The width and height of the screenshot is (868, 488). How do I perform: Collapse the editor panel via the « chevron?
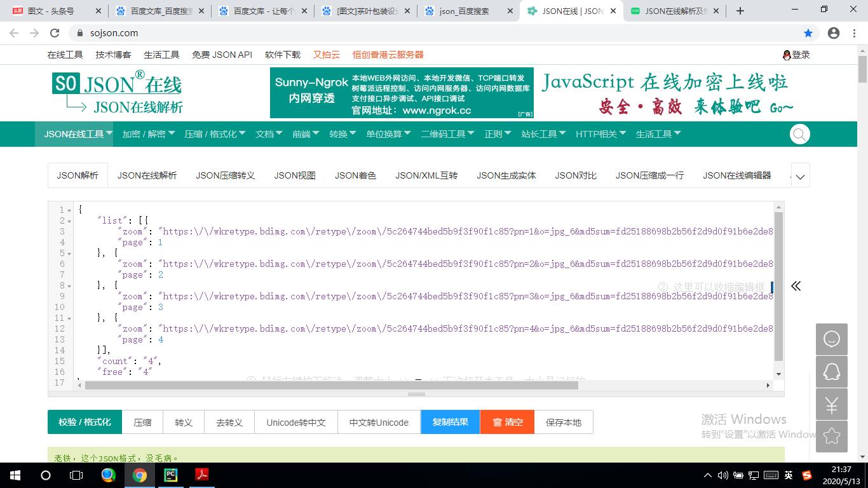coord(796,287)
